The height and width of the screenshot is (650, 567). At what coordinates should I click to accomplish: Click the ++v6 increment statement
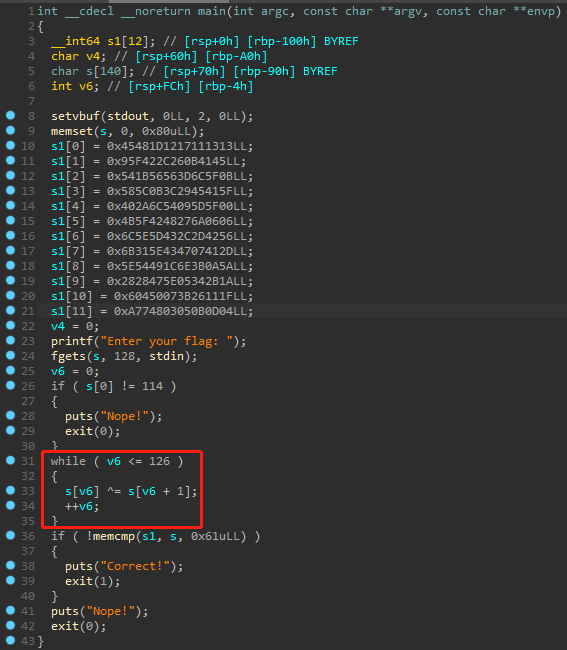tap(82, 506)
